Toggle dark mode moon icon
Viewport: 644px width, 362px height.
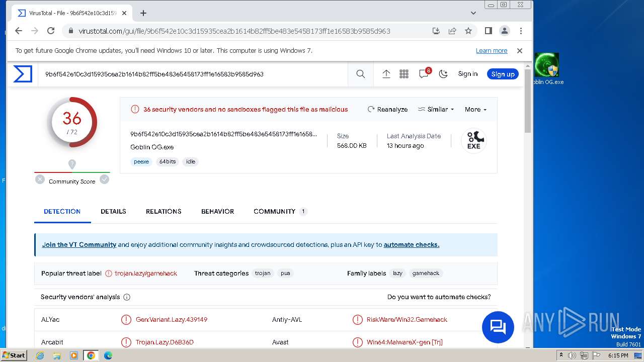tap(443, 74)
